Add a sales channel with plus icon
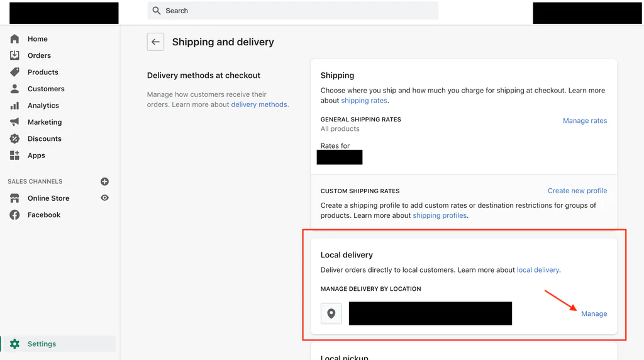The width and height of the screenshot is (644, 360). [x=104, y=181]
